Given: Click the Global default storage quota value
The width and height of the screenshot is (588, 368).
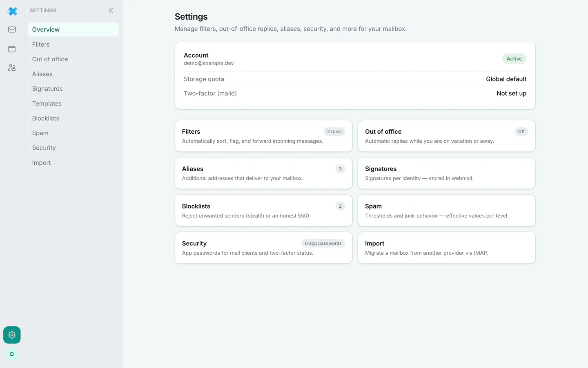Looking at the screenshot, I should (x=506, y=79).
